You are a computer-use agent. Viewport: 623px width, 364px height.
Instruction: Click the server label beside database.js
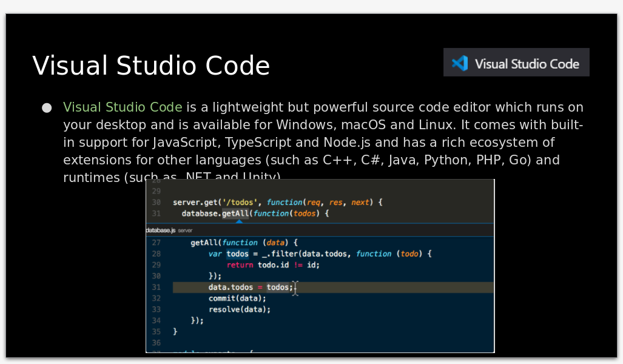pos(185,231)
